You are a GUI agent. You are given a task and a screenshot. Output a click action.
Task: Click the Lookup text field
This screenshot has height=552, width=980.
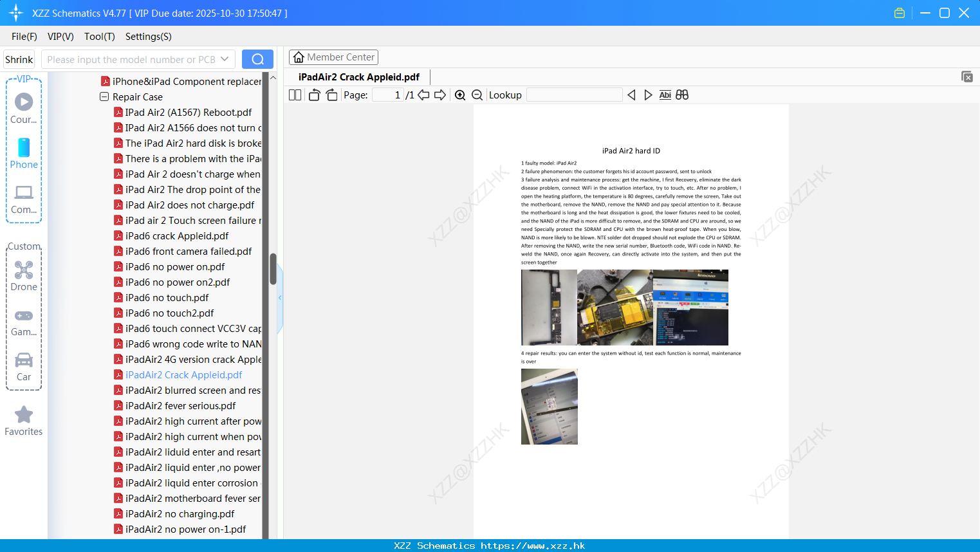pos(574,95)
